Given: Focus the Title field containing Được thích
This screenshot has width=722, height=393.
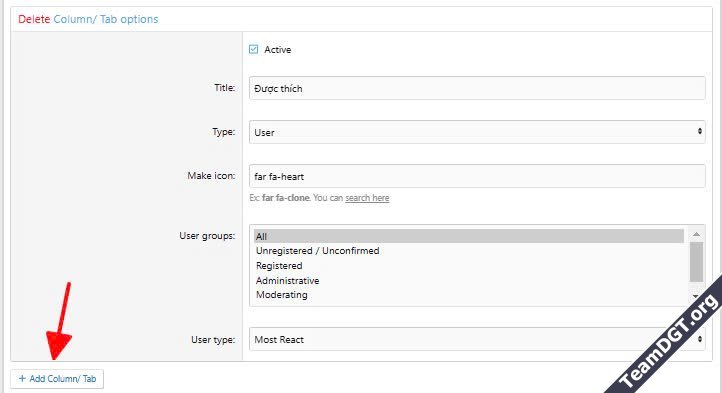Looking at the screenshot, I should point(477,88).
